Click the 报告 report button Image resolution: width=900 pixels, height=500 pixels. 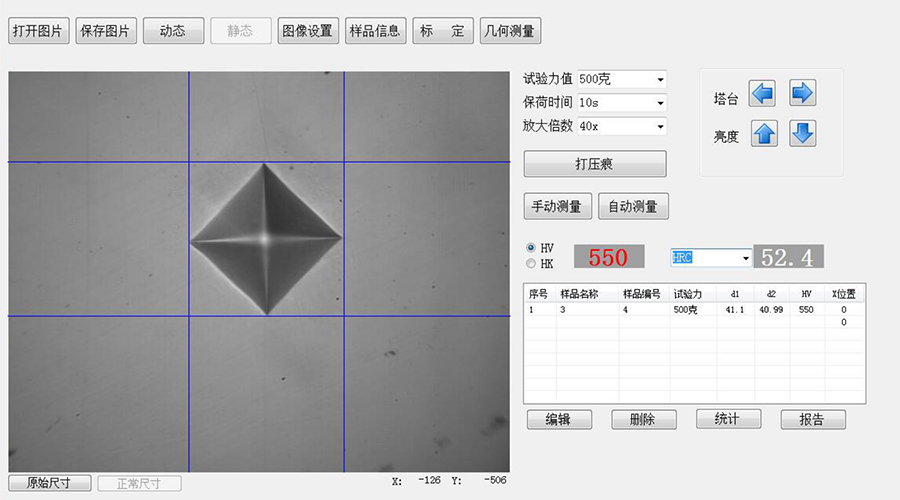[813, 419]
